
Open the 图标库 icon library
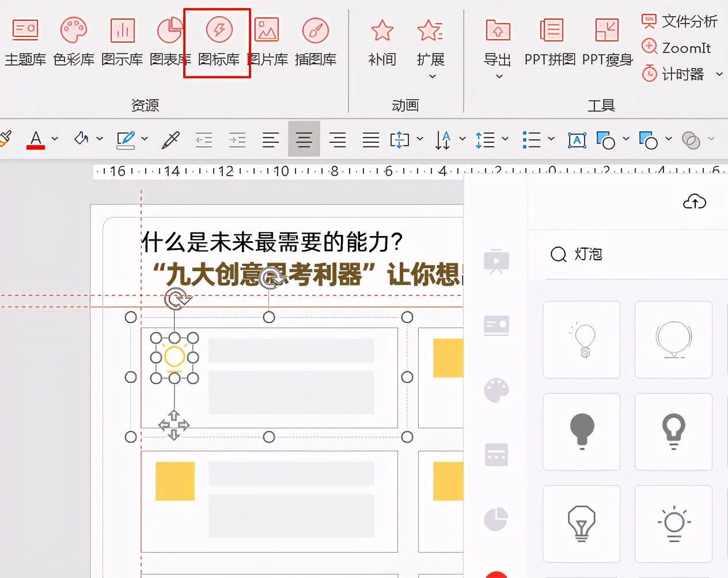tap(217, 40)
